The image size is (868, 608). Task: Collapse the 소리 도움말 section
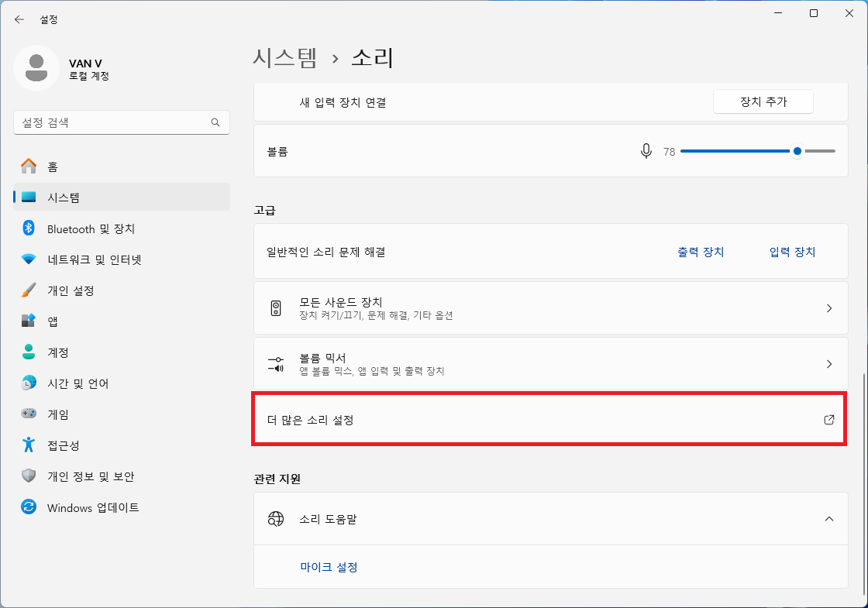[x=829, y=519]
